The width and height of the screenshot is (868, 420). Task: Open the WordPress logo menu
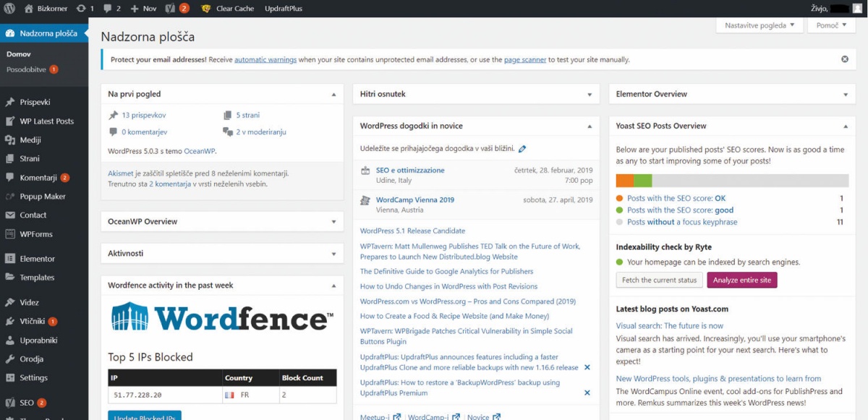tap(9, 9)
